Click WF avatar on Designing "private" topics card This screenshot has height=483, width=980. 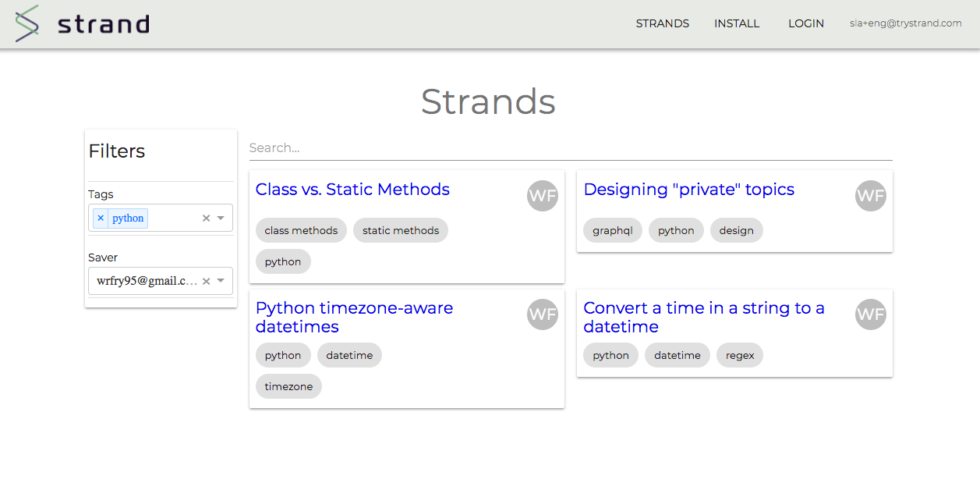871,196
